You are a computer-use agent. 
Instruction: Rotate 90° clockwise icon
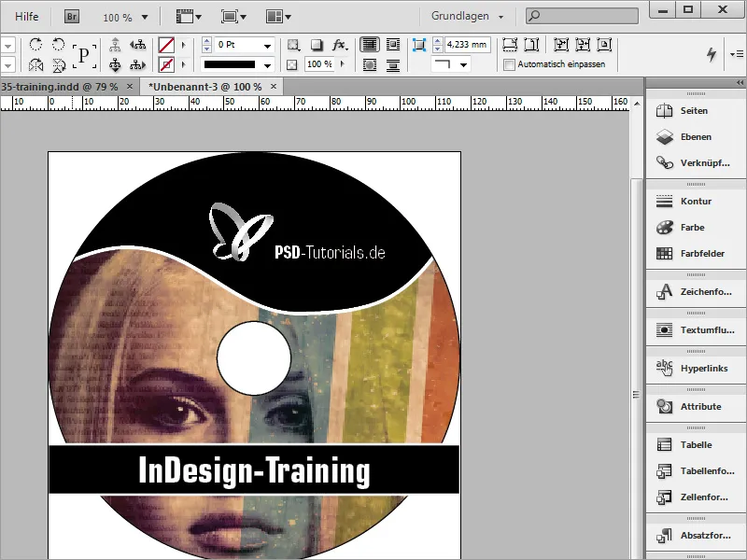35,45
